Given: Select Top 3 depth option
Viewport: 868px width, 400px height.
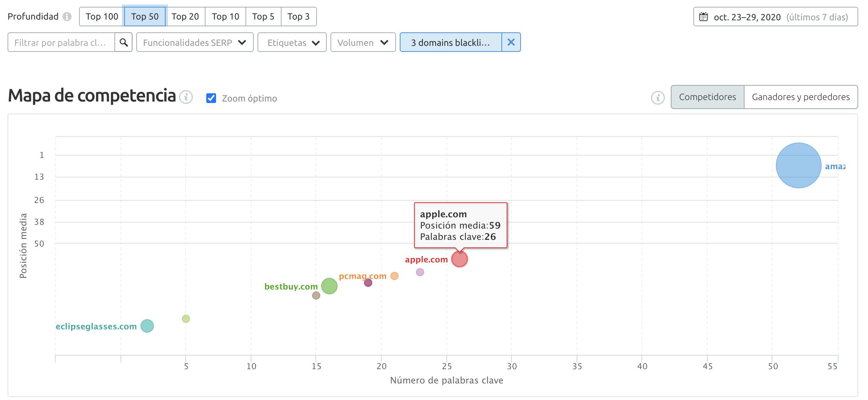Looking at the screenshot, I should (298, 17).
